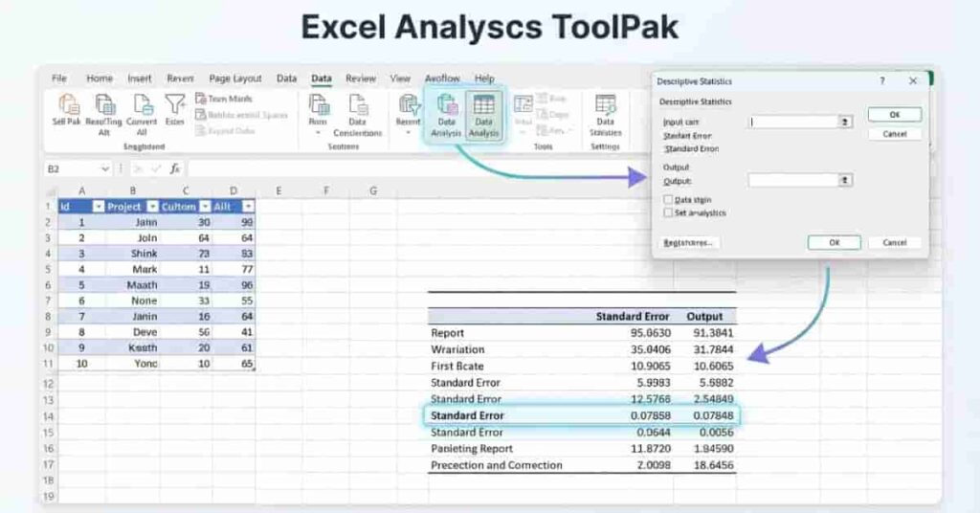The width and height of the screenshot is (980, 513).
Task: Tick the Set analystics checkbox
Action: point(668,212)
